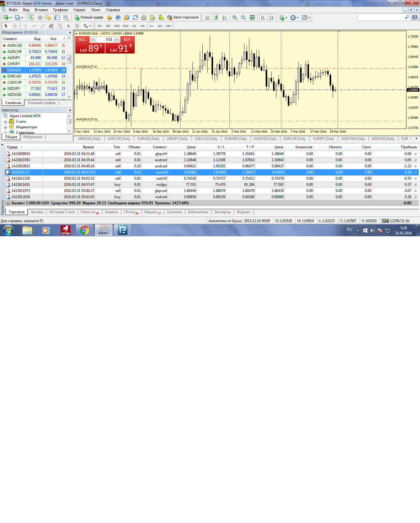420x523 pixels.
Task: Open the Strategy Tester magnifier icon
Action: [x=66, y=18]
